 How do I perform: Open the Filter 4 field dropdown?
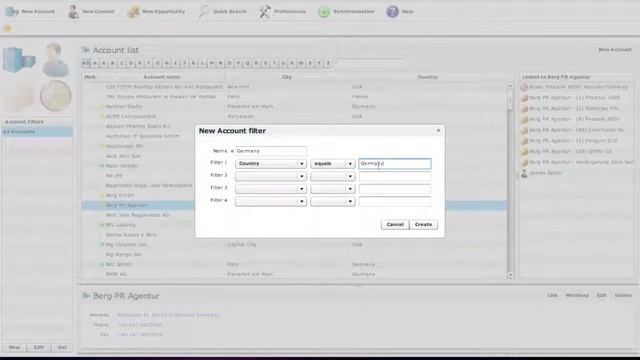271,201
